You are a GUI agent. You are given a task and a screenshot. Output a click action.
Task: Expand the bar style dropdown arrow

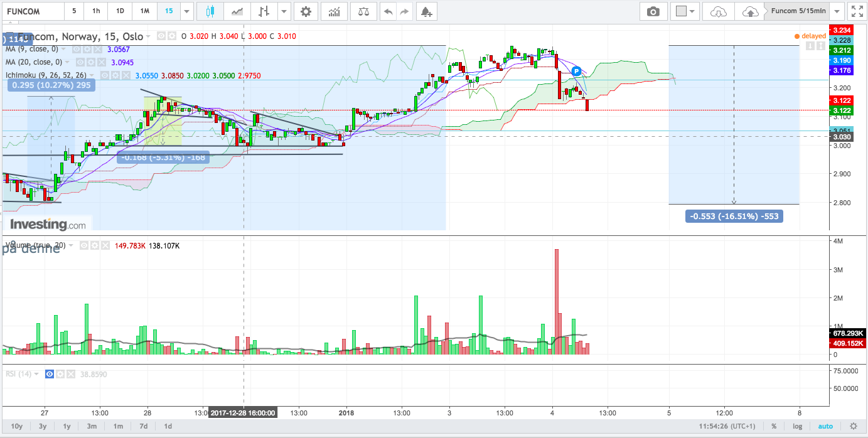tap(284, 11)
